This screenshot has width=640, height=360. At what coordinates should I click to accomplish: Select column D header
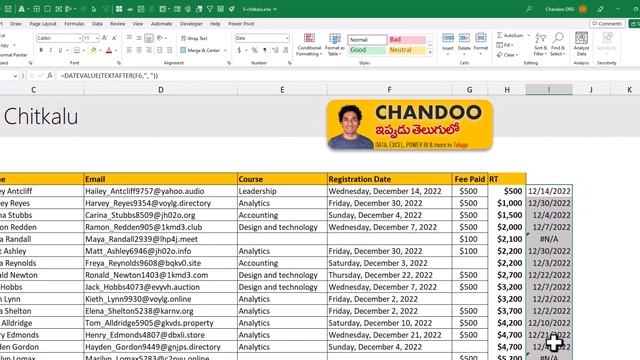point(161,90)
